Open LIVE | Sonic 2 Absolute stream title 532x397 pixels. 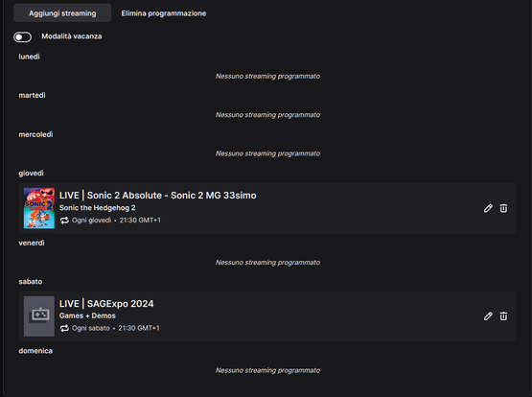point(158,196)
